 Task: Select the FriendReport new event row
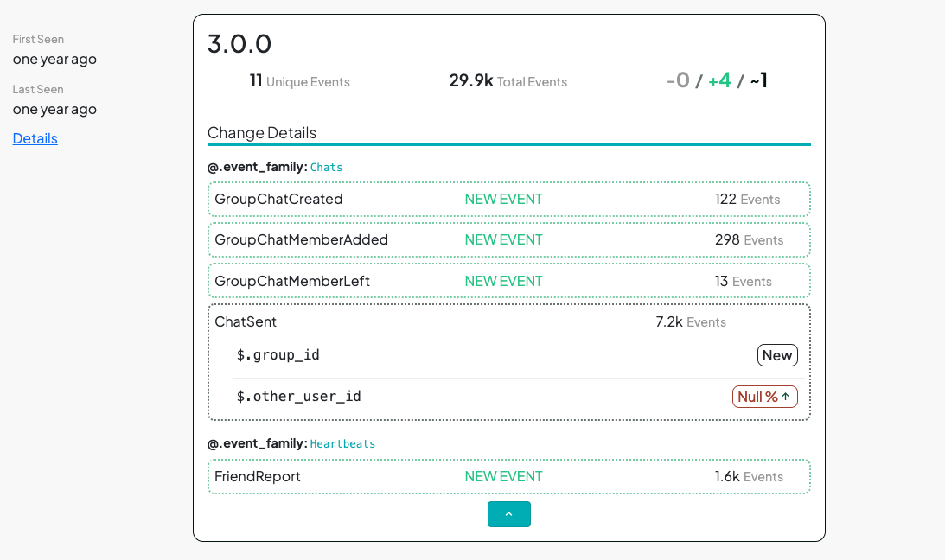(508, 476)
